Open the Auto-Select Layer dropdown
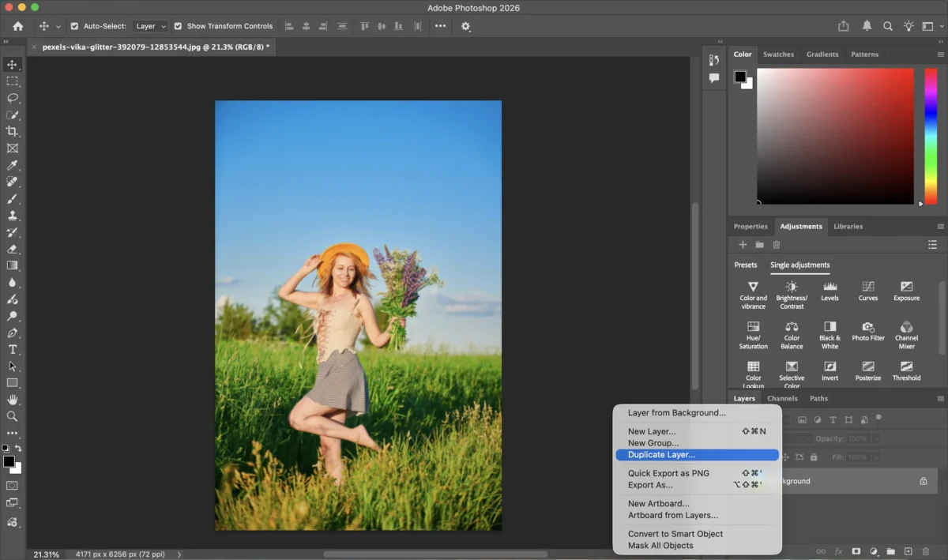The height and width of the screenshot is (560, 948). (151, 26)
